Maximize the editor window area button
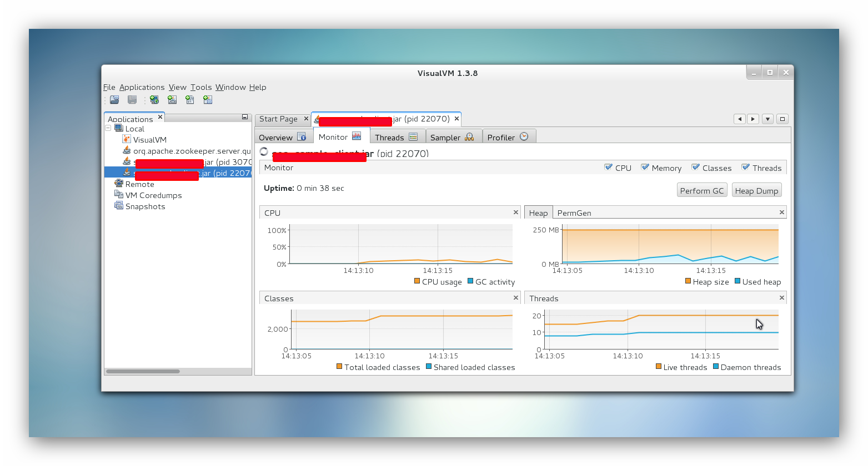Viewport: 868px width, 466px height. tap(782, 119)
